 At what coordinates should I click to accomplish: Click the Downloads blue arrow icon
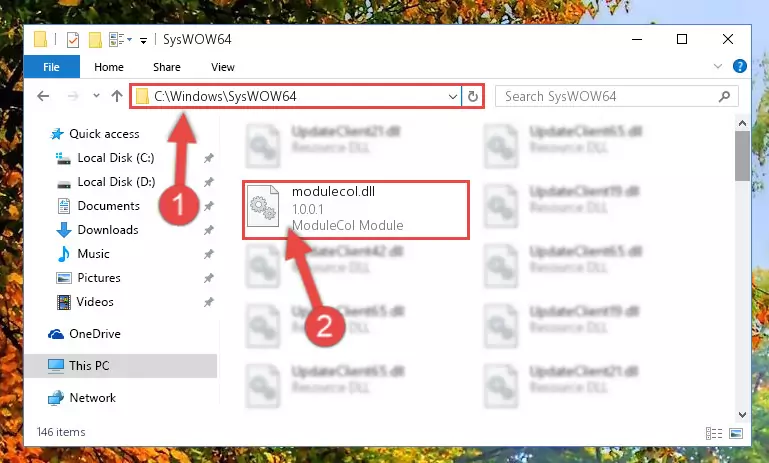(64, 230)
